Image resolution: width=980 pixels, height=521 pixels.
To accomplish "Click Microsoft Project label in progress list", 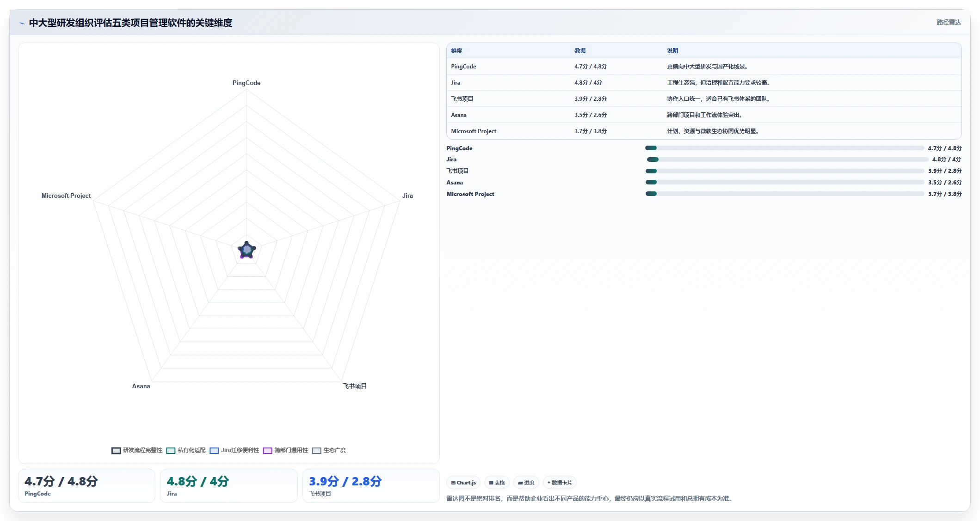I will 470,194.
